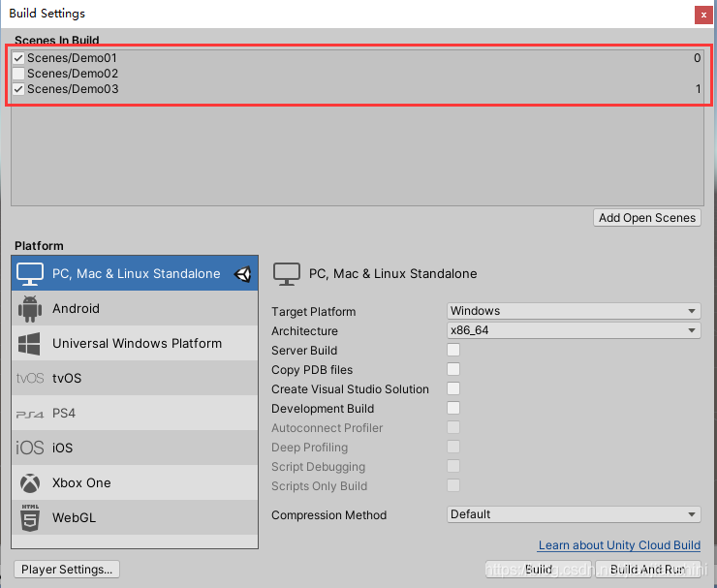Click the Build button
This screenshot has width=717, height=588.
click(539, 570)
